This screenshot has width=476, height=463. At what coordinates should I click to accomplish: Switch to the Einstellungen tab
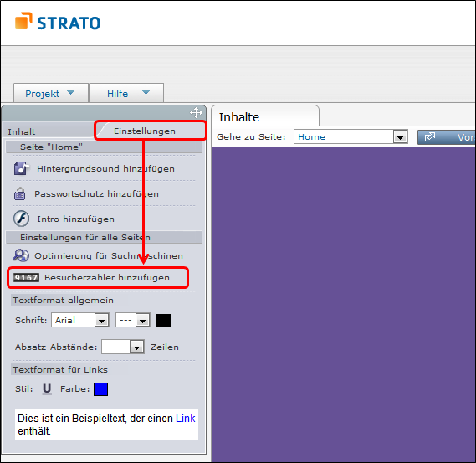(145, 131)
